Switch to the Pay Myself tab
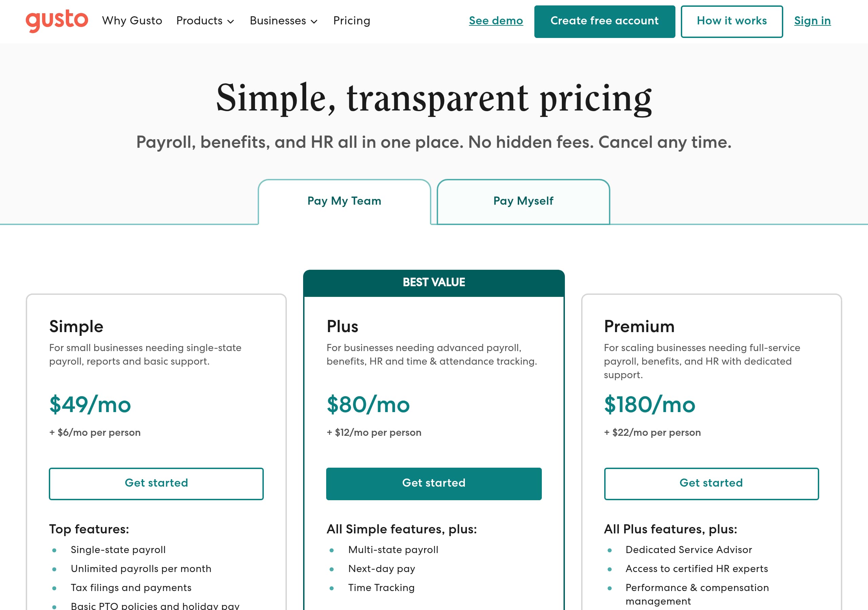868x610 pixels. (x=523, y=201)
